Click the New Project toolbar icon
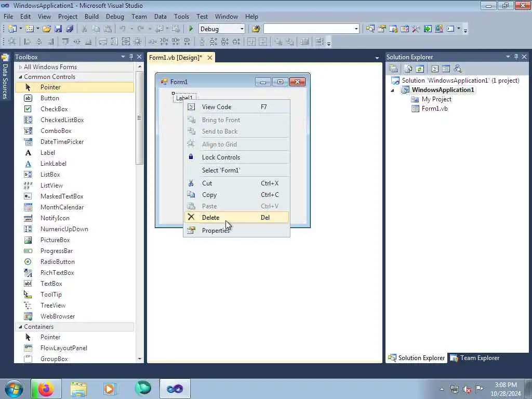Viewport: 532px width, 399px height. 12,29
